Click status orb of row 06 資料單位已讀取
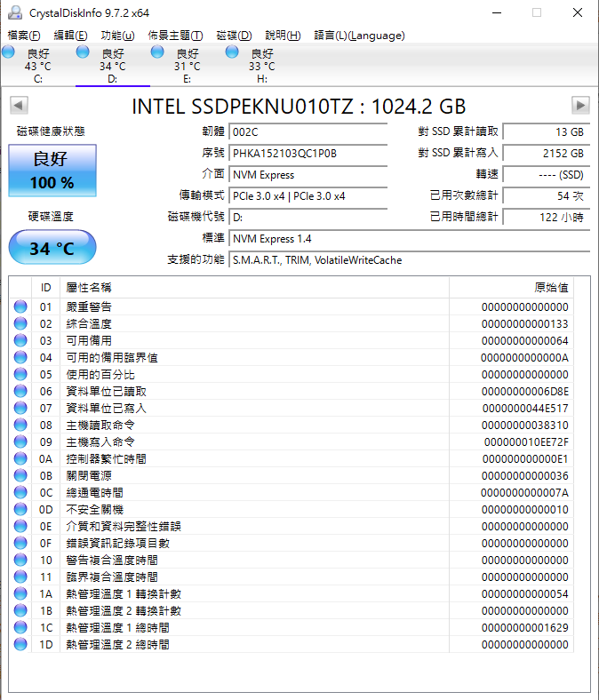Image resolution: width=599 pixels, height=700 pixels. pos(20,391)
